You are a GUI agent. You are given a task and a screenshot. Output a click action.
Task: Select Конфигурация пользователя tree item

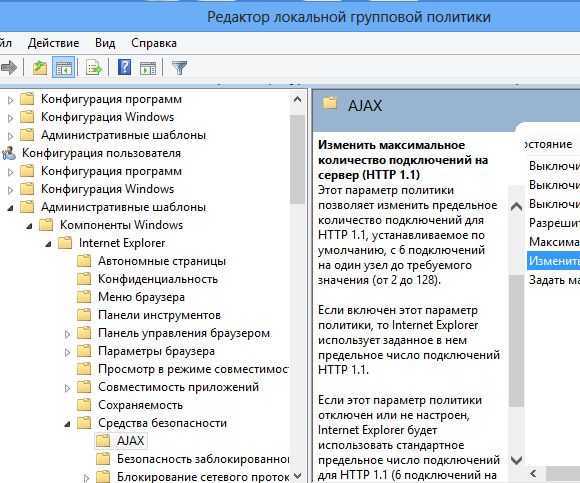[102, 153]
